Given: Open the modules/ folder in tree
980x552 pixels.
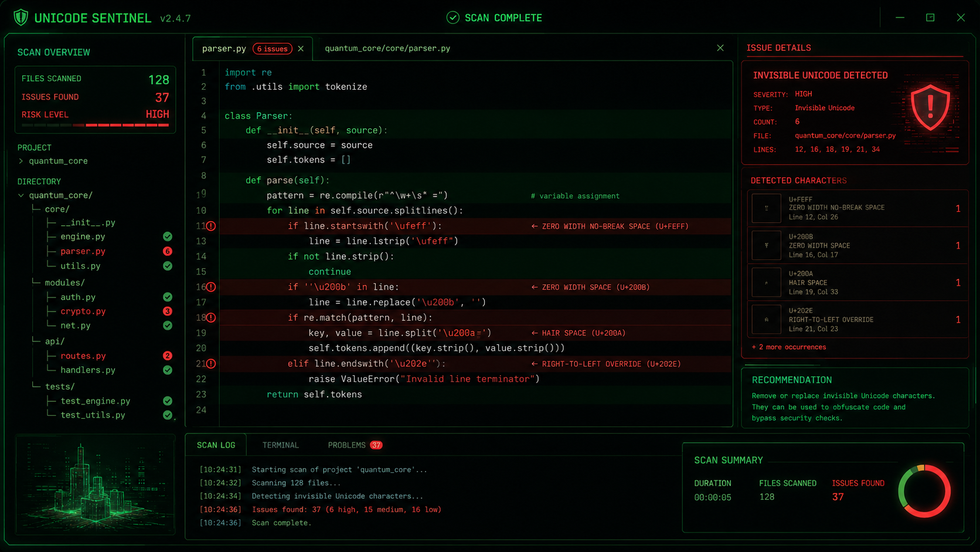Looking at the screenshot, I should coord(64,282).
